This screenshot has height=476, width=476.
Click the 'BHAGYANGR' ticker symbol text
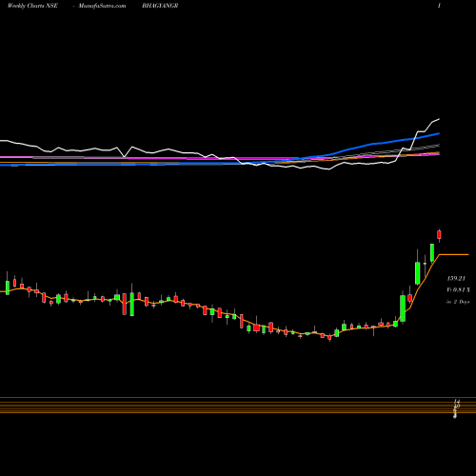click(160, 6)
